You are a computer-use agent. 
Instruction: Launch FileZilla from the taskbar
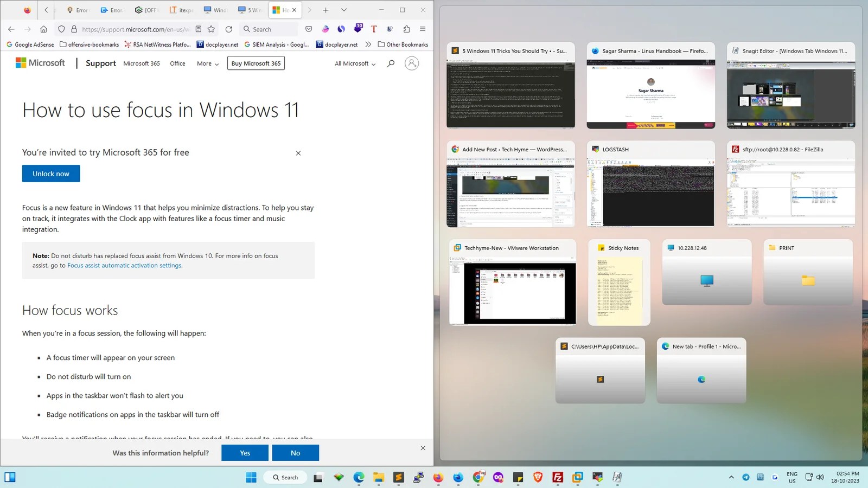558,477
